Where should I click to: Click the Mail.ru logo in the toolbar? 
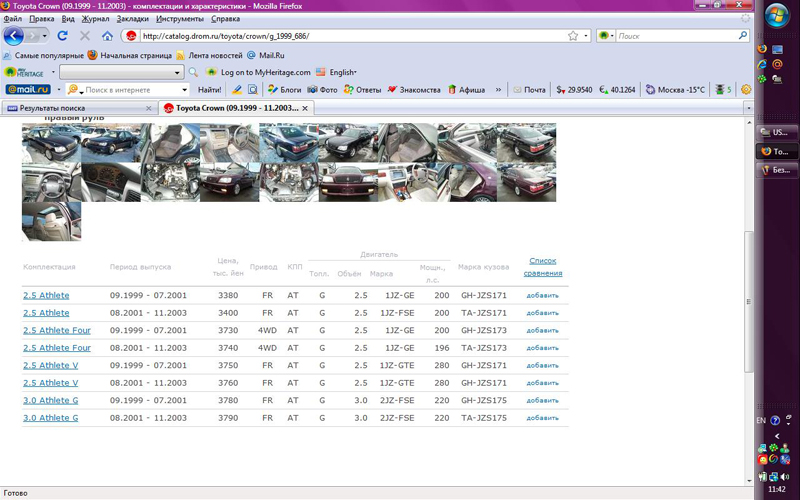[28, 90]
